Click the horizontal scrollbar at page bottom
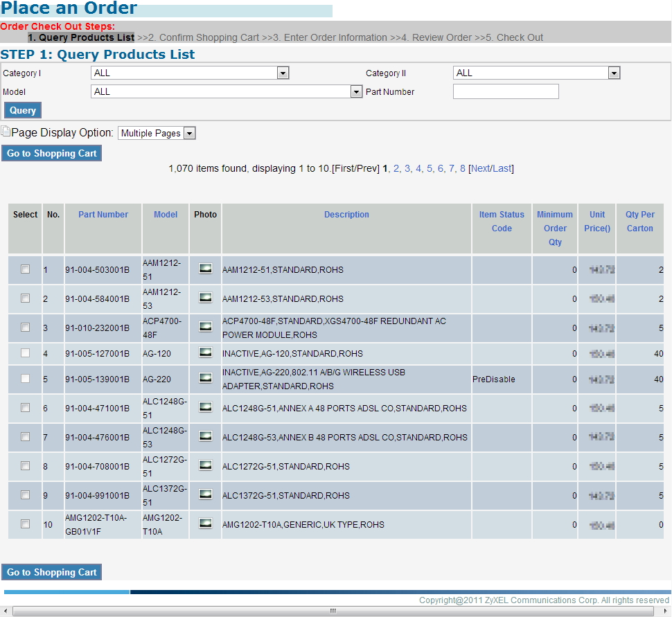672x617 pixels. tap(333, 611)
